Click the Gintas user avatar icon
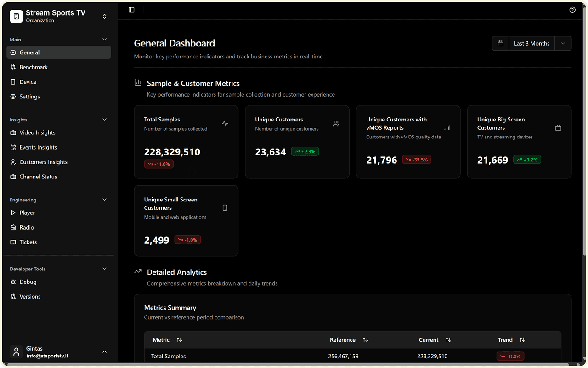 pos(17,352)
